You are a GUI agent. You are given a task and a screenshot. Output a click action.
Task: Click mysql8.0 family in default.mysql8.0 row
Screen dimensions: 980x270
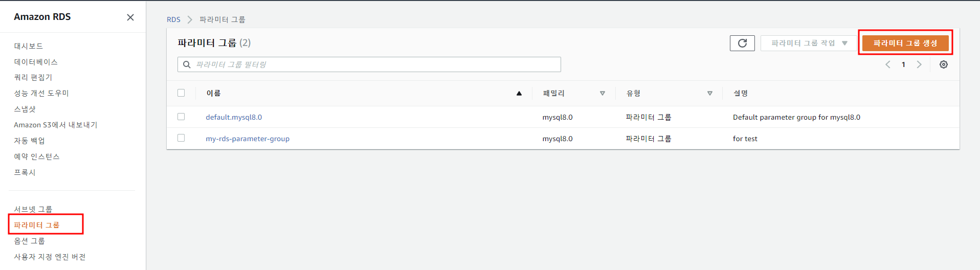tap(558, 117)
